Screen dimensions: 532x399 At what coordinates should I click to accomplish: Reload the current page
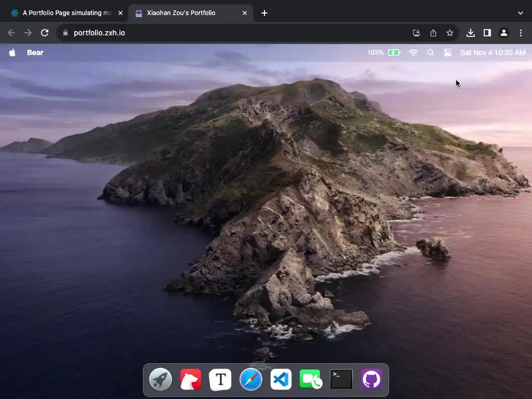click(x=45, y=33)
